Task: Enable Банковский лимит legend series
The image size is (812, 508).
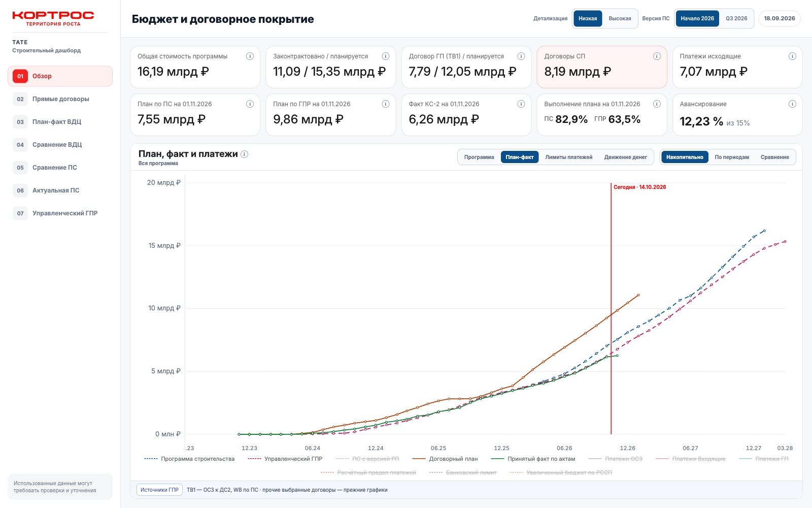Action: [x=463, y=473]
